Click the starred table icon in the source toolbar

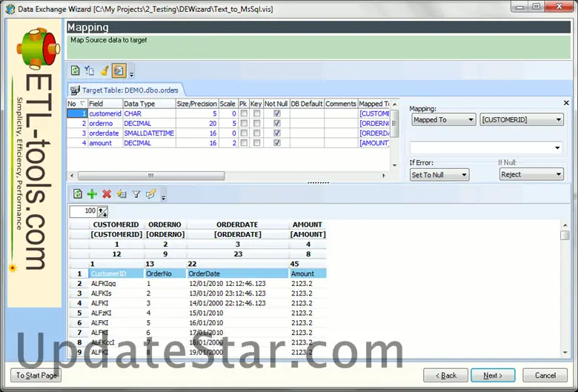[122, 193]
